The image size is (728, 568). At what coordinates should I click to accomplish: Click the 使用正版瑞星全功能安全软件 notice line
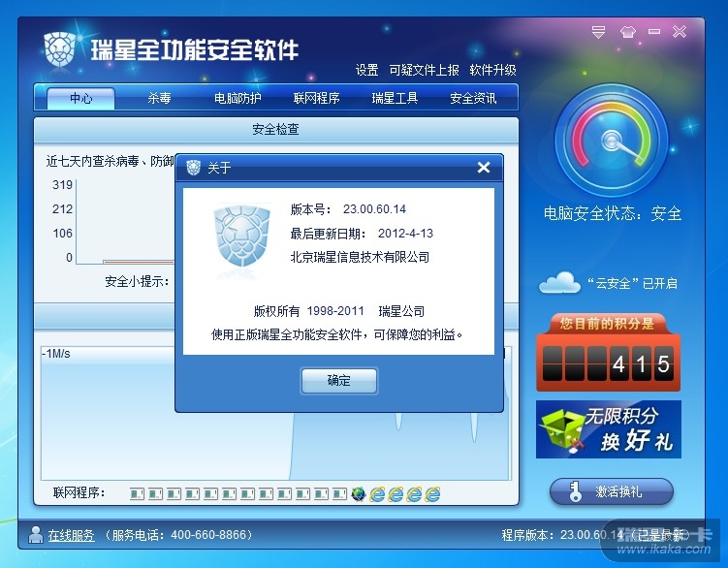[337, 334]
